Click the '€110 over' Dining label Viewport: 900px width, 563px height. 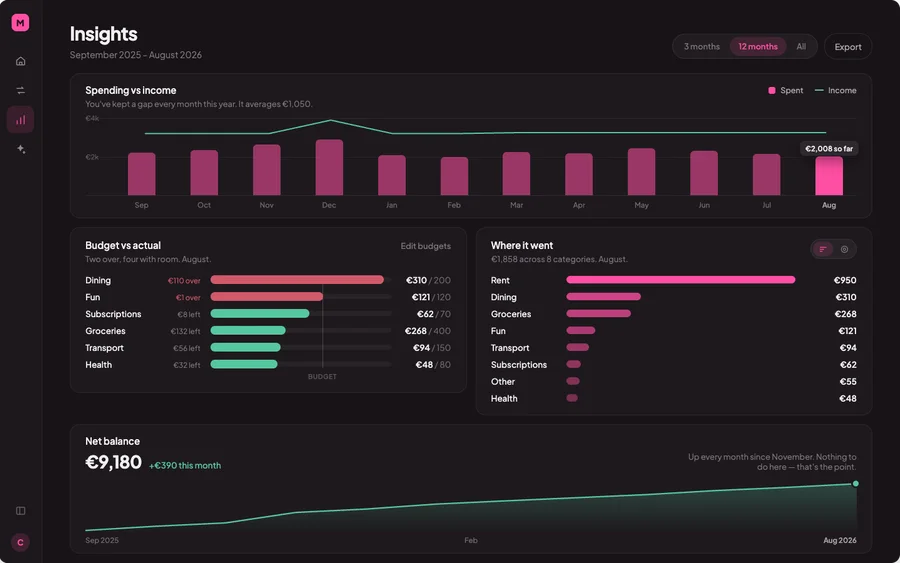point(184,281)
